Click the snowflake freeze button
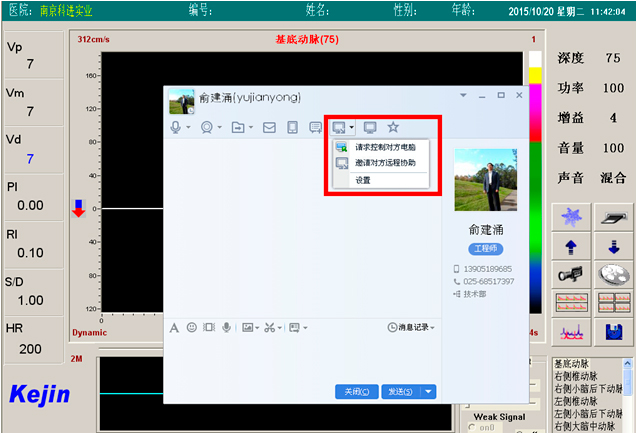 (571, 217)
